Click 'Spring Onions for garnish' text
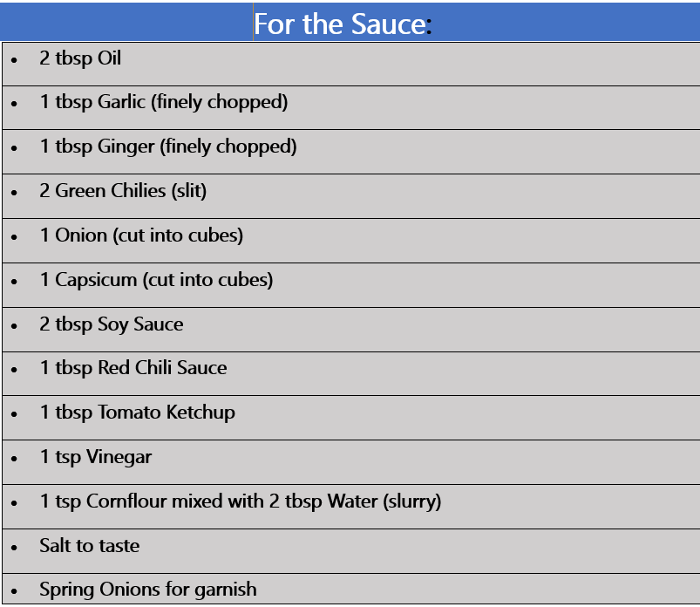The width and height of the screenshot is (700, 607). [x=148, y=590]
